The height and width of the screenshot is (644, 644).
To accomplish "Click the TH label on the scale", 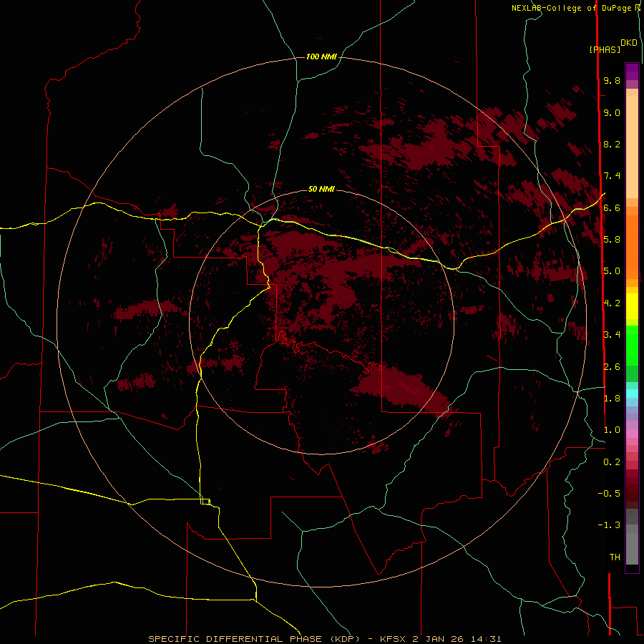I will click(615, 557).
